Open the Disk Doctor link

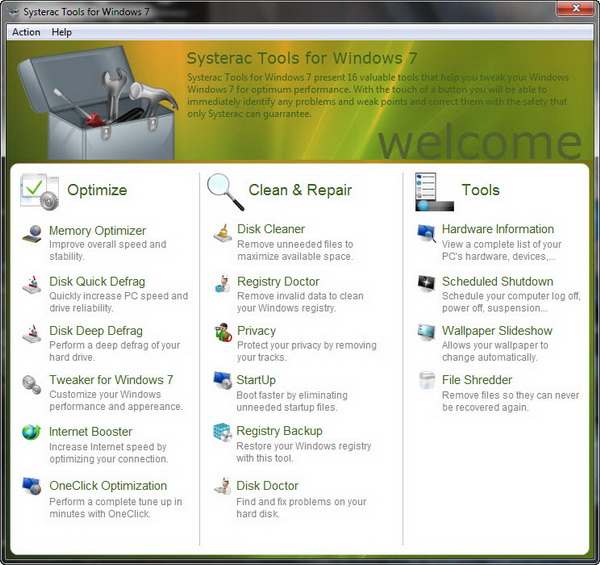[275, 486]
